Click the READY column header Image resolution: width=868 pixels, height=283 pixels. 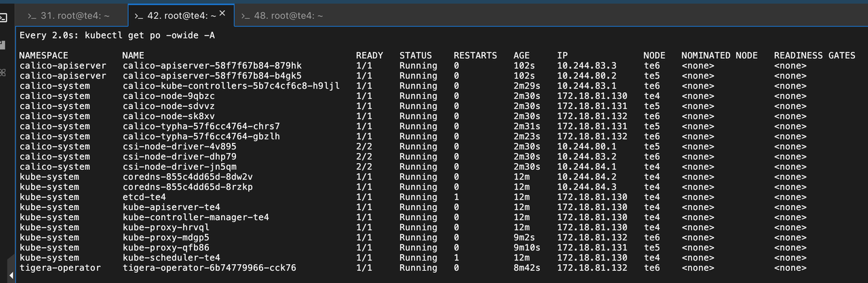370,56
